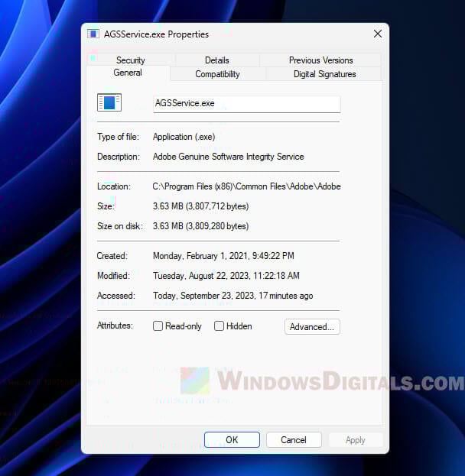Click the 'Application (.exe)' file type value

tap(184, 137)
